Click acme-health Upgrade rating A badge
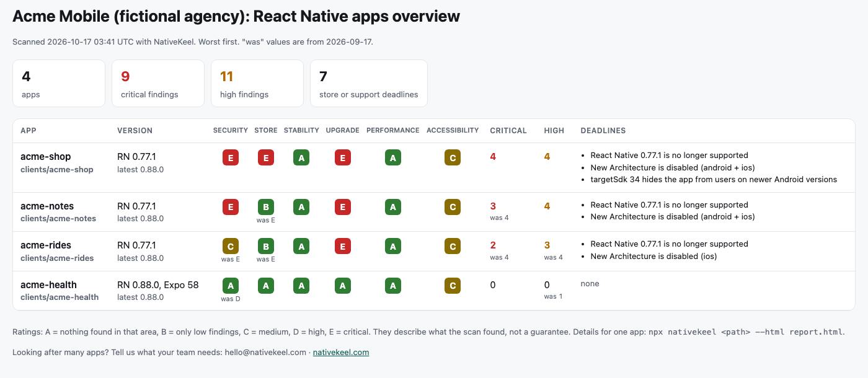This screenshot has height=378, width=868. pyautogui.click(x=342, y=285)
